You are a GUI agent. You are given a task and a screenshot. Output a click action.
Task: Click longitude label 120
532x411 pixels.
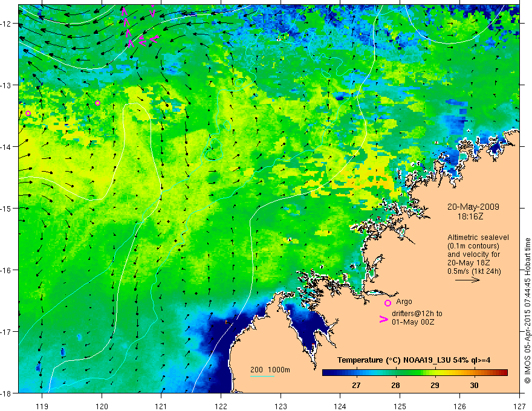102,406
